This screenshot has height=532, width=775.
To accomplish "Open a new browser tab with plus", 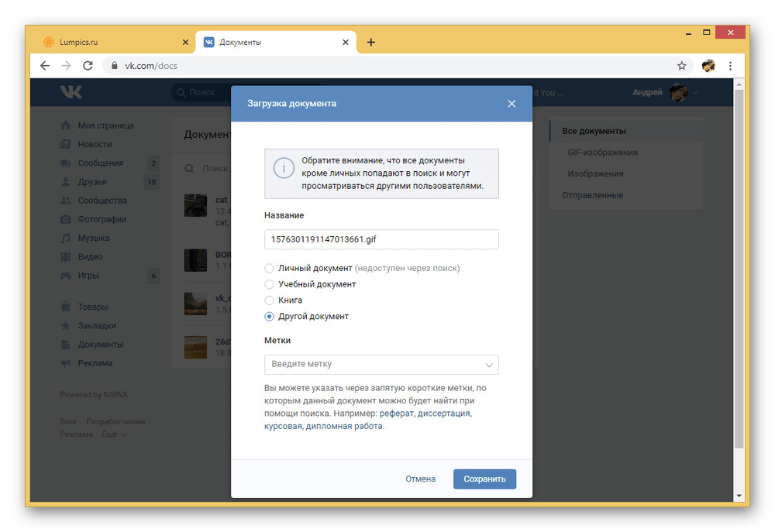I will point(370,43).
